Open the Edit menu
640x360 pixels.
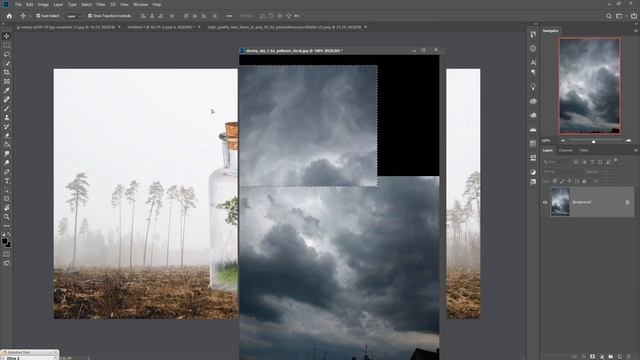point(30,4)
